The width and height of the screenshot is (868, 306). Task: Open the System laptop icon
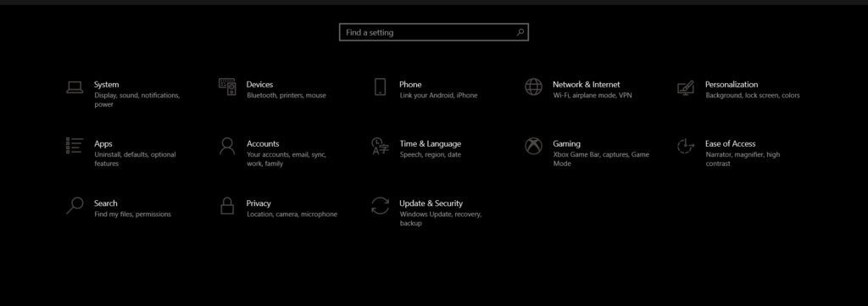pyautogui.click(x=75, y=86)
